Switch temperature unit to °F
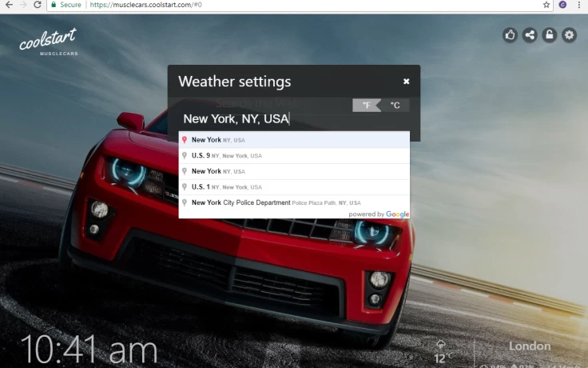588x368 pixels. [366, 106]
